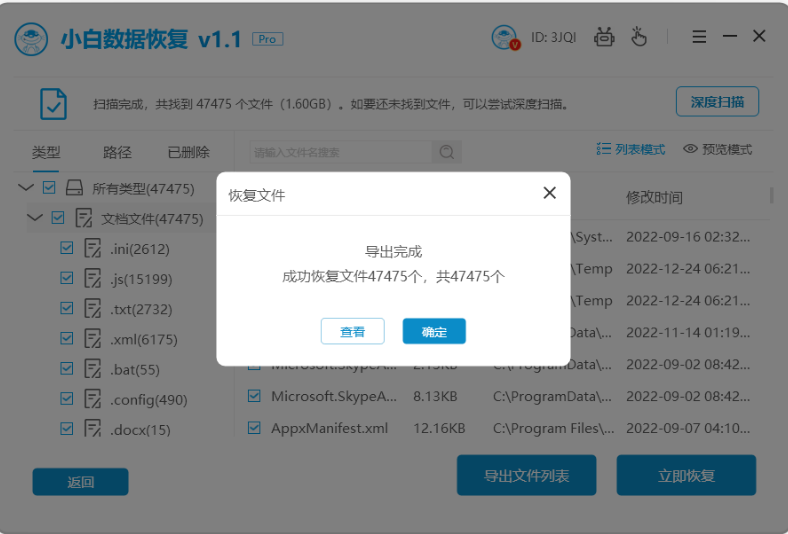
Task: Switch to the 路径 tab
Action: (117, 152)
